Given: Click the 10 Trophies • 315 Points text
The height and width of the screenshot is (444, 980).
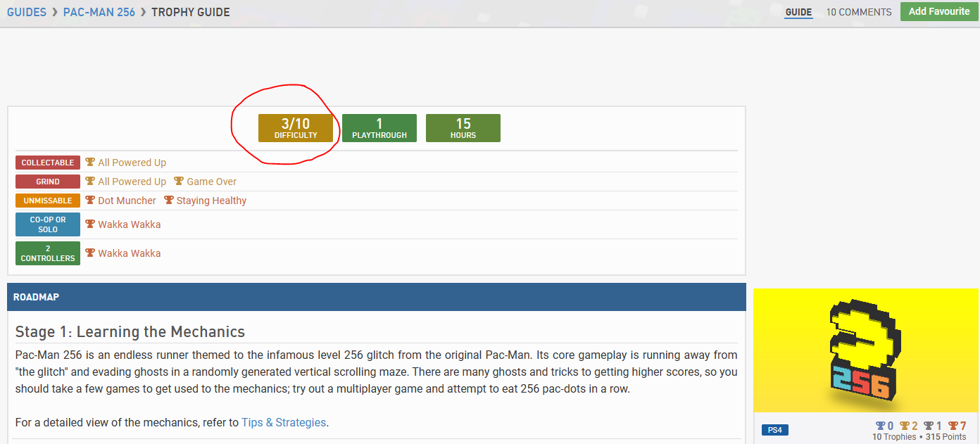Looking at the screenshot, I should 919,437.
